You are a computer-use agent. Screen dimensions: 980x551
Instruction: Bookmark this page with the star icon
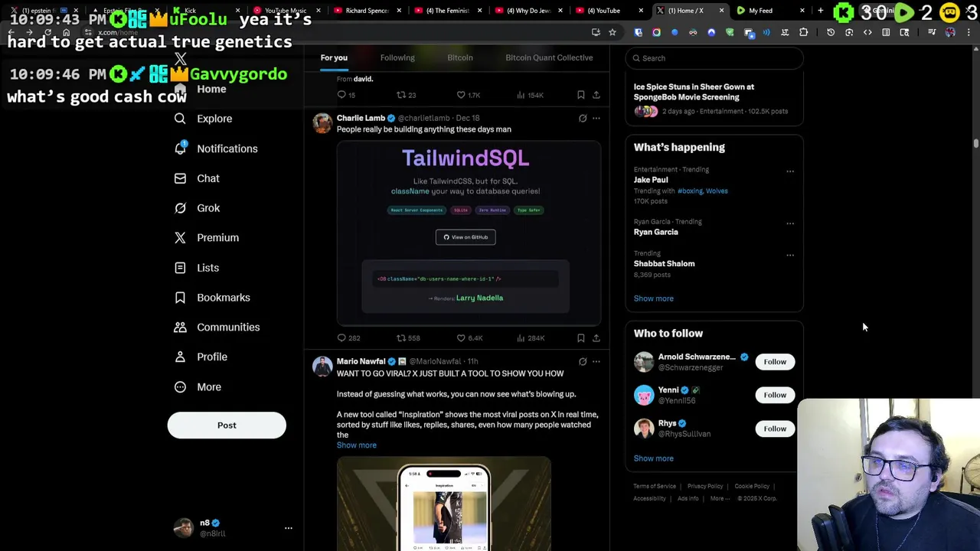click(612, 32)
